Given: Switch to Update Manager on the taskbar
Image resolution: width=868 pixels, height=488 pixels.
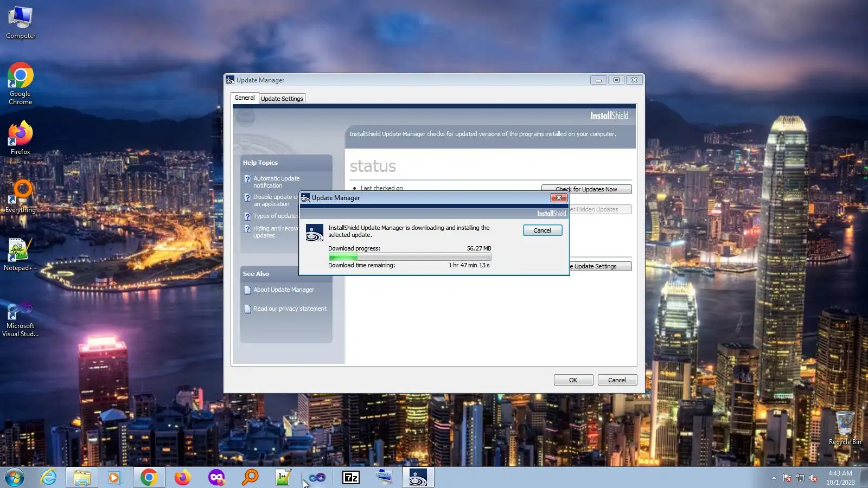Looking at the screenshot, I should (418, 478).
